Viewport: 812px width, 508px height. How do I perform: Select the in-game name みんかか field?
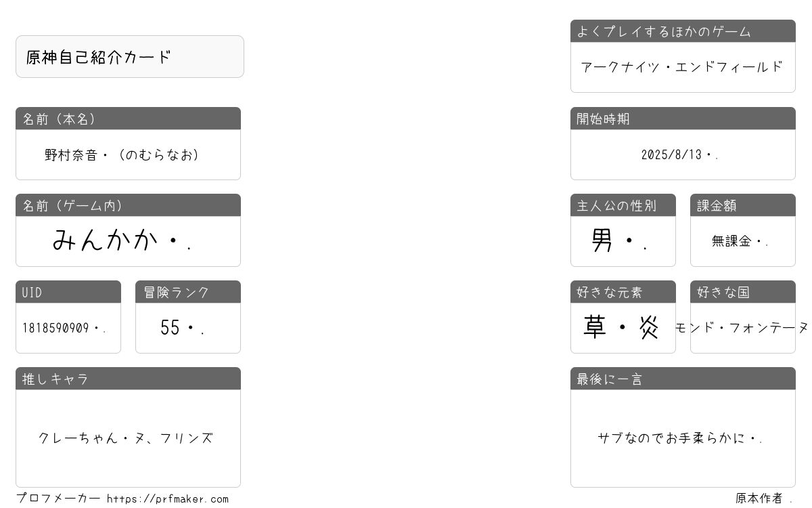128,241
